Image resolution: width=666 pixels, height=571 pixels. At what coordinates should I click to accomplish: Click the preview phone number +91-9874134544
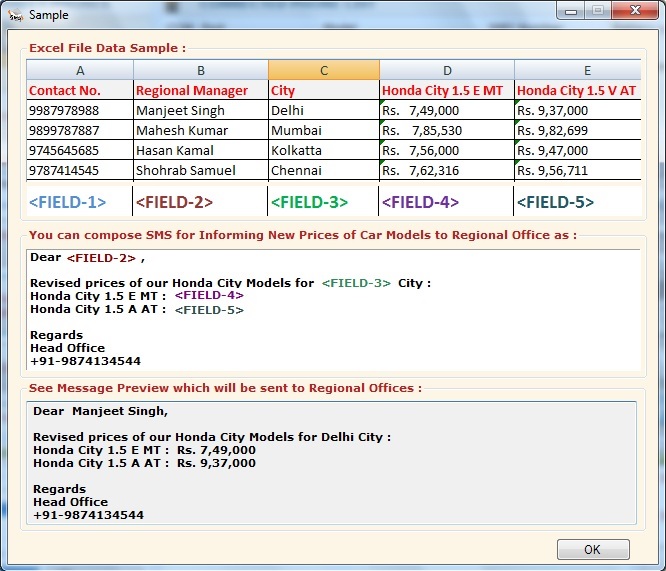click(88, 515)
